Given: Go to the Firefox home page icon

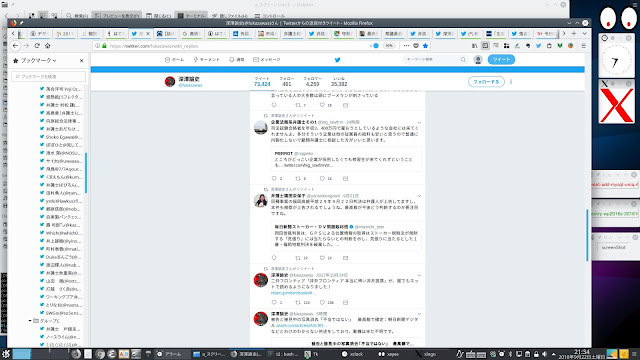Looking at the screenshot, I should tap(47, 46).
